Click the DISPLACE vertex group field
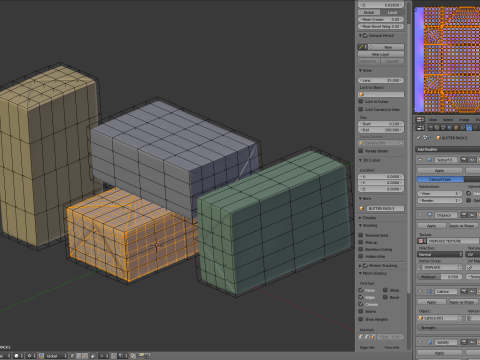 [440, 267]
